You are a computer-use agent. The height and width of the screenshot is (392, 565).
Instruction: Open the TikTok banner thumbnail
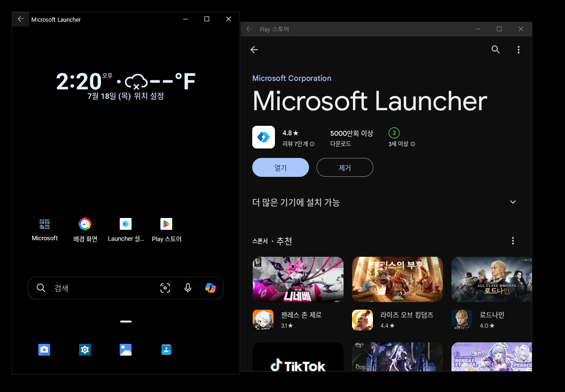pos(298,357)
